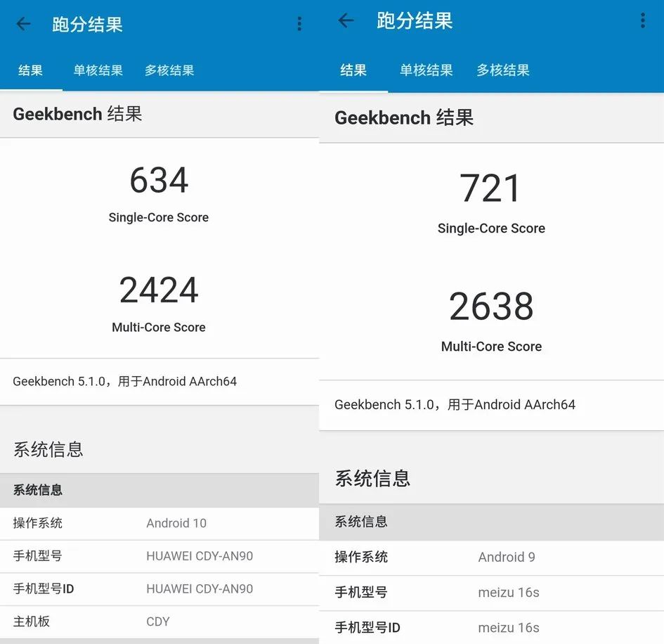Select the 结果 tab on the right screen

(x=353, y=70)
